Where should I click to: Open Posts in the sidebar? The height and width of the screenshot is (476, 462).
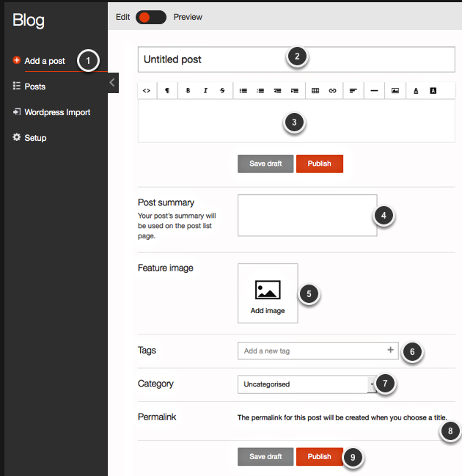click(x=34, y=87)
